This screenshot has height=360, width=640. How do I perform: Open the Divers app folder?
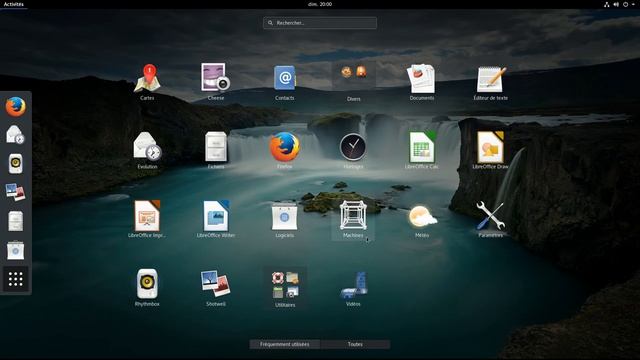(353, 82)
